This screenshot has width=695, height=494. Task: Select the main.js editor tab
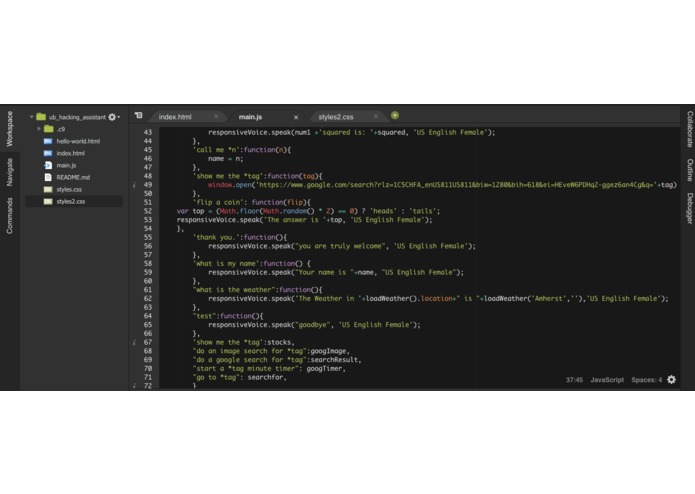pyautogui.click(x=250, y=117)
